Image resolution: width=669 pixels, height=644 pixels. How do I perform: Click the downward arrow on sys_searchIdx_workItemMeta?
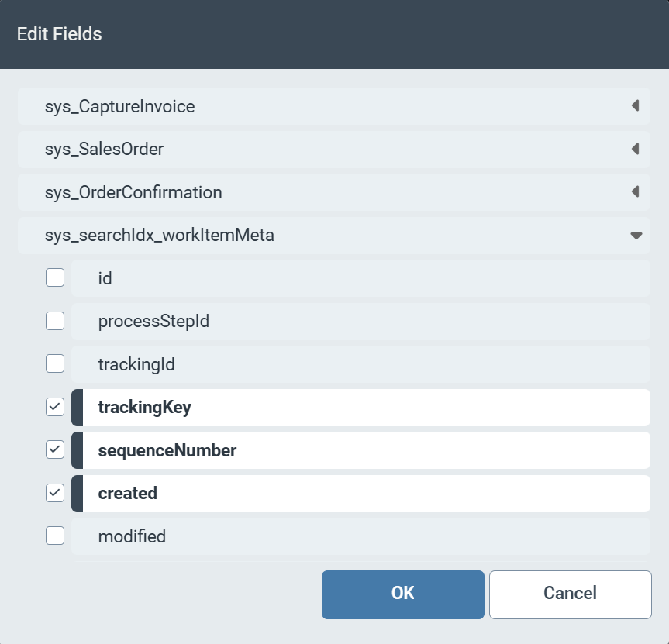click(x=636, y=235)
